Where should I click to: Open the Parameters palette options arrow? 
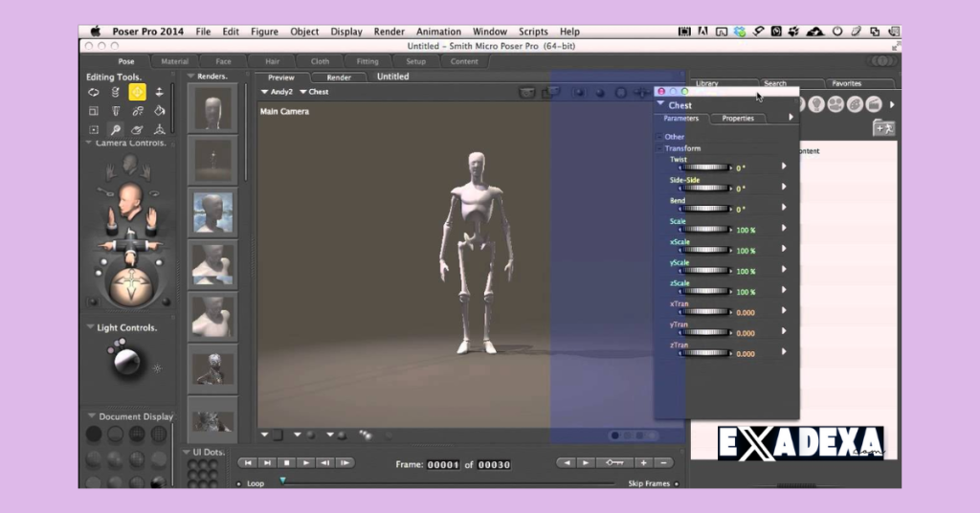click(791, 118)
